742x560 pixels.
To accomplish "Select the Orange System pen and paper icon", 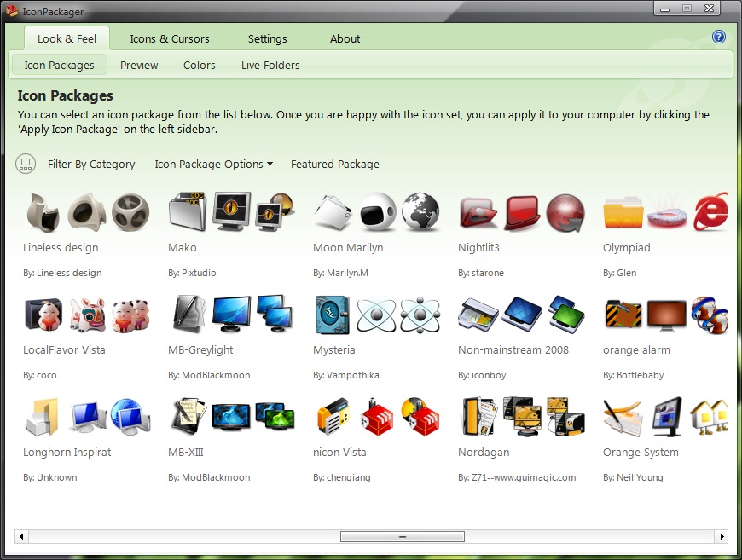I will coord(623,417).
